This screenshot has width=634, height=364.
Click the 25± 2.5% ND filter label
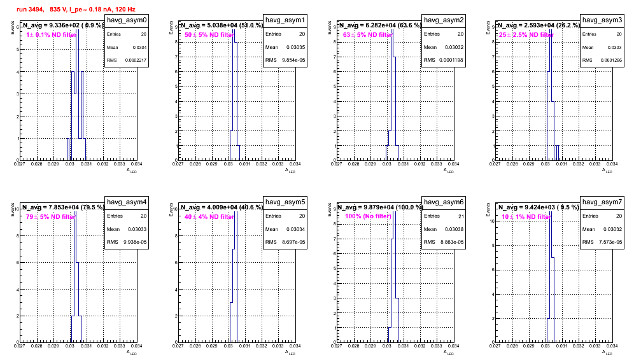tap(526, 35)
